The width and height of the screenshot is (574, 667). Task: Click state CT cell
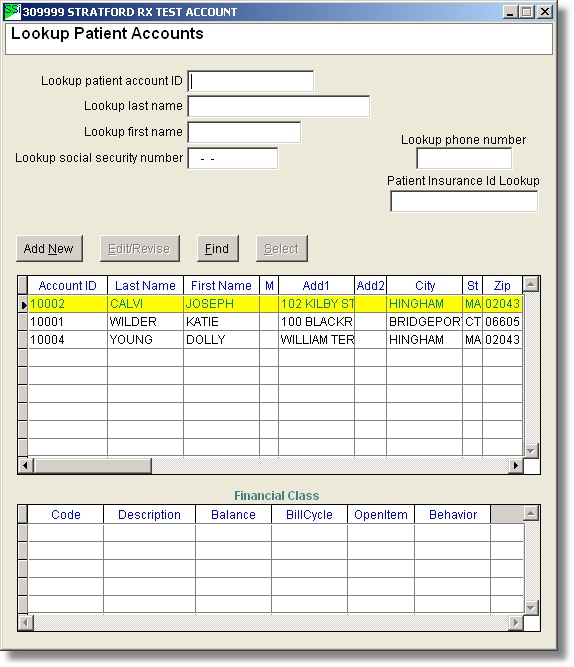coord(473,322)
